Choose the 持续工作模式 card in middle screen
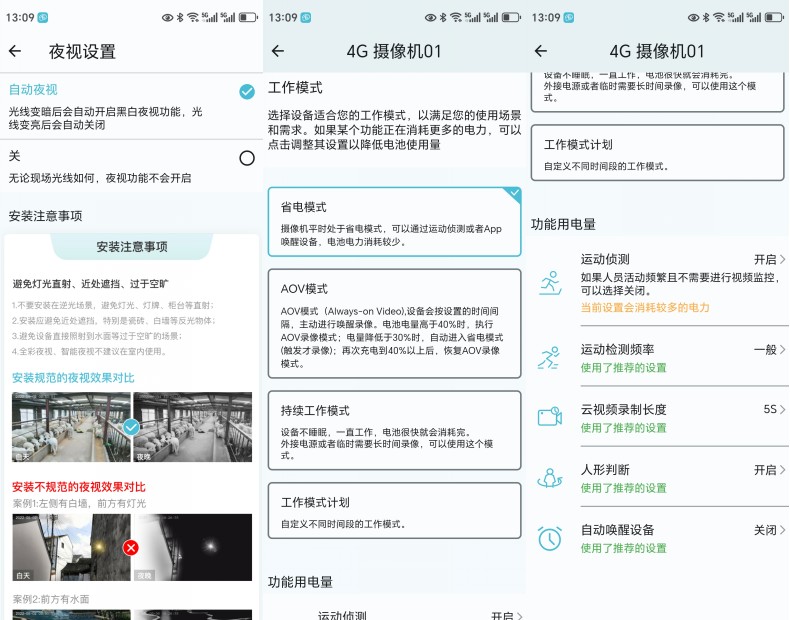Image resolution: width=790 pixels, height=620 pixels. coord(394,430)
